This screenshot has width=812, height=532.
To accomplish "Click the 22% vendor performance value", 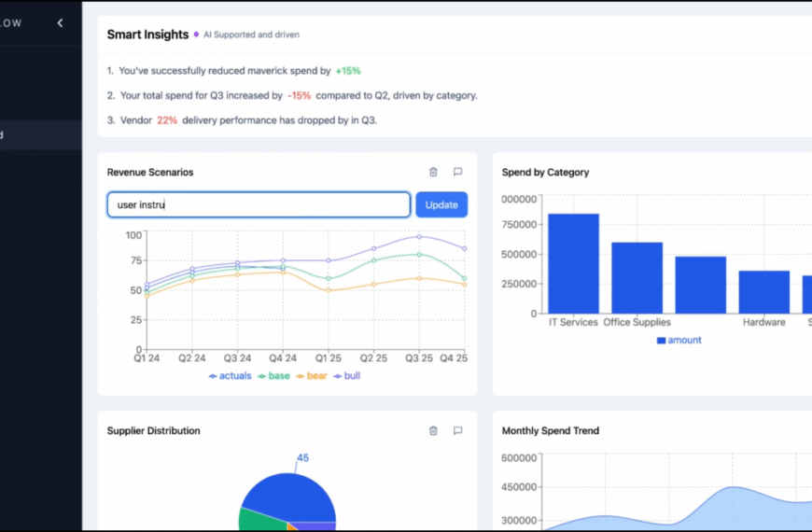I will [x=167, y=120].
